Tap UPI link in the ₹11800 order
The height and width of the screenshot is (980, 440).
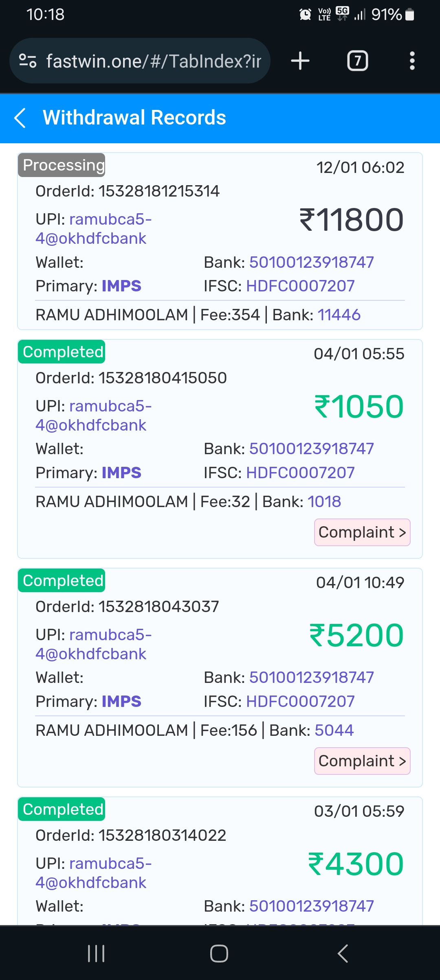pyautogui.click(x=94, y=229)
